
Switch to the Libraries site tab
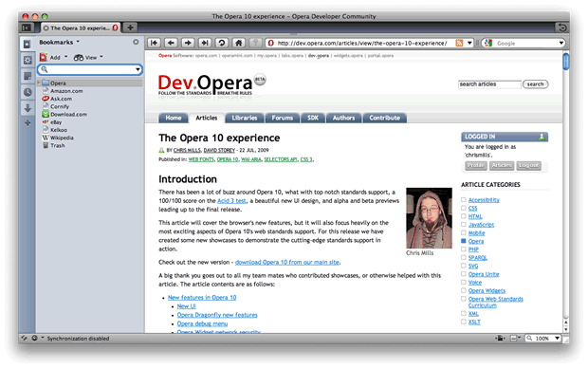[x=245, y=118]
